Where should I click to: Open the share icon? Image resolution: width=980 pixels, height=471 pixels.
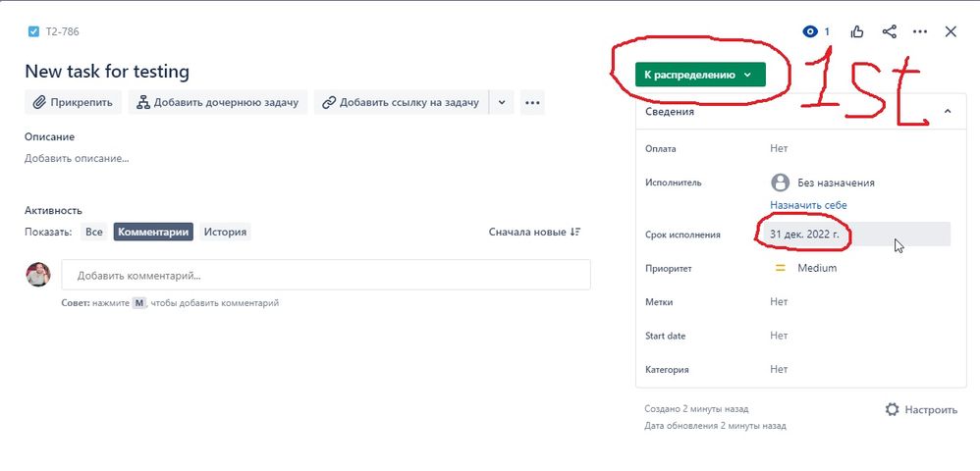(x=889, y=31)
